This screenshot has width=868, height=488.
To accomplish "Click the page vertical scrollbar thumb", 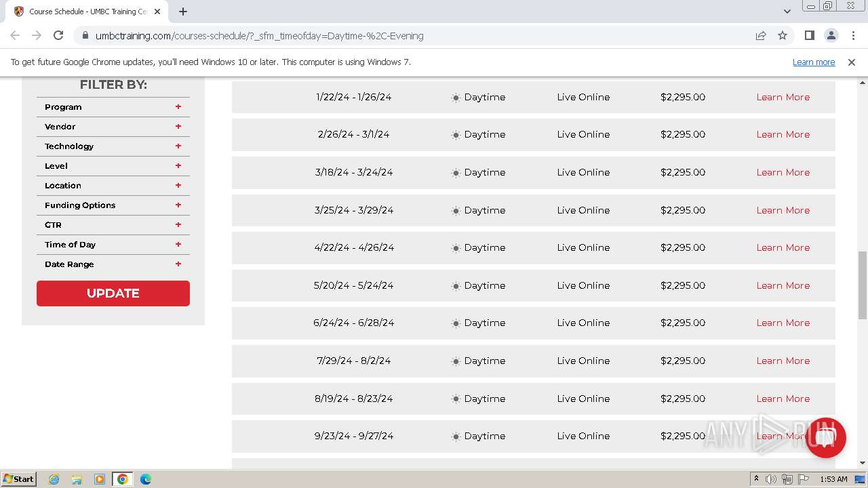I will pos(863,285).
